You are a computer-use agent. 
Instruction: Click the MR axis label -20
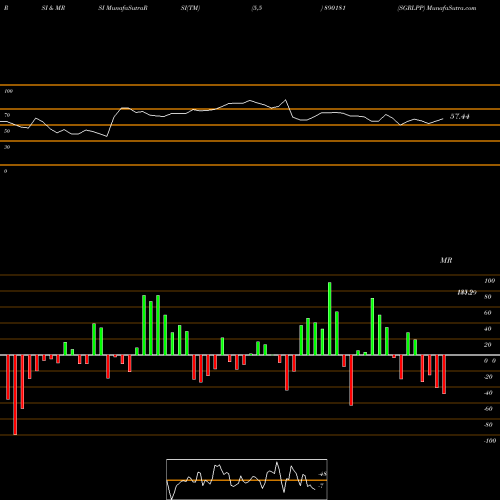tap(488, 377)
